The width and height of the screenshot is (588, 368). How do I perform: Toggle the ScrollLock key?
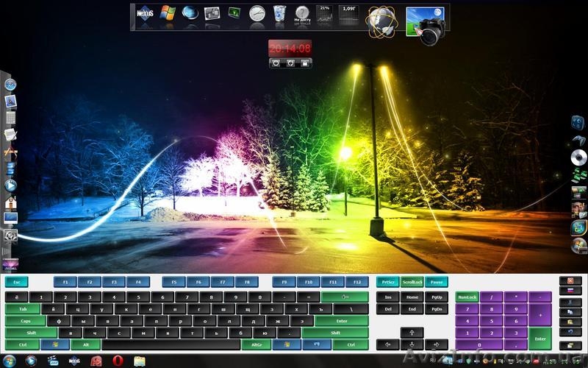click(412, 282)
